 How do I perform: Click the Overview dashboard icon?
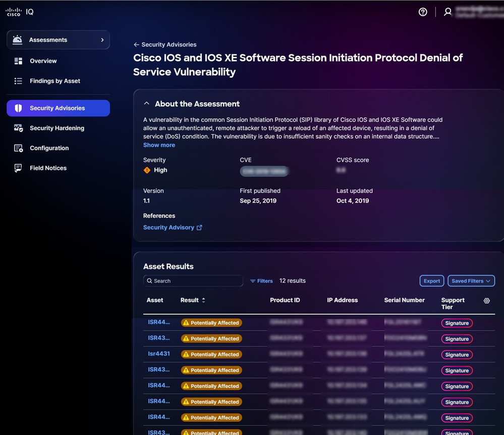(18, 61)
